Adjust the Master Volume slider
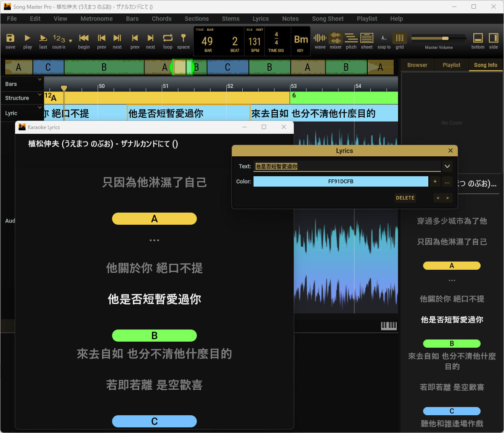504x433 pixels. 439,38
